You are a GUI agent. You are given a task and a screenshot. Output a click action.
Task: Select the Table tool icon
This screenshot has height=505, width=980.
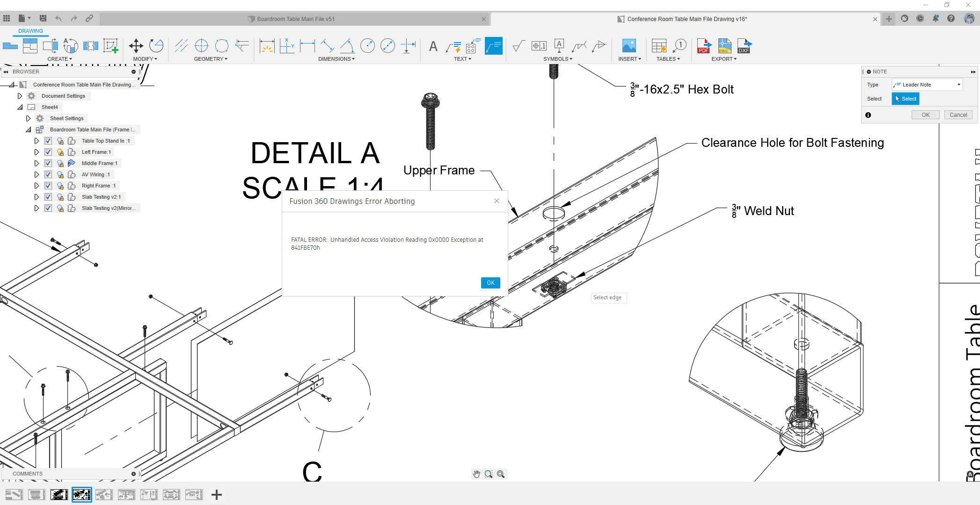coord(659,46)
